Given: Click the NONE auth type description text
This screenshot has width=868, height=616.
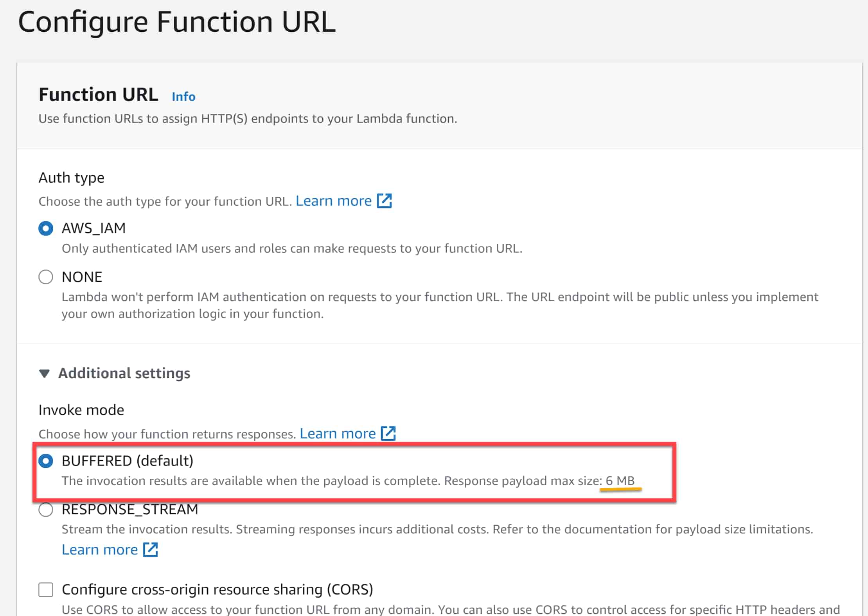Looking at the screenshot, I should click(430, 305).
